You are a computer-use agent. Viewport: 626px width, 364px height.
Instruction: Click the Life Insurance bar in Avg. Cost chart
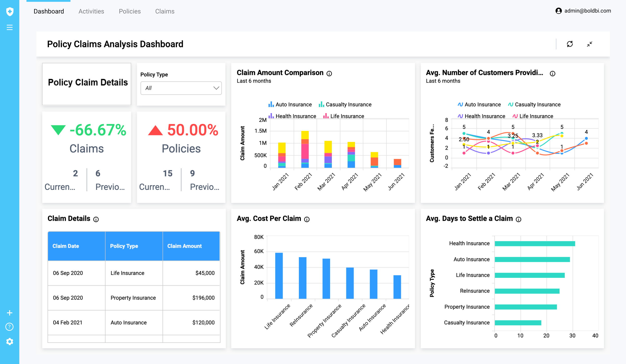click(x=279, y=276)
